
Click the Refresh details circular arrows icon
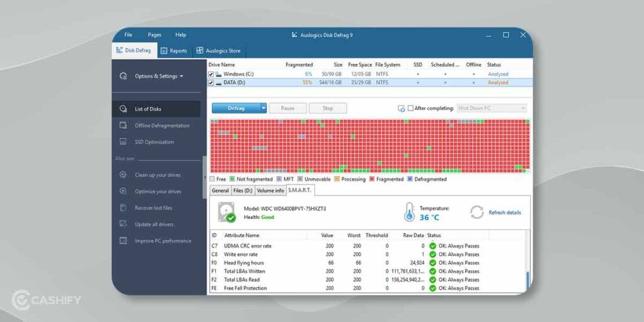click(477, 213)
